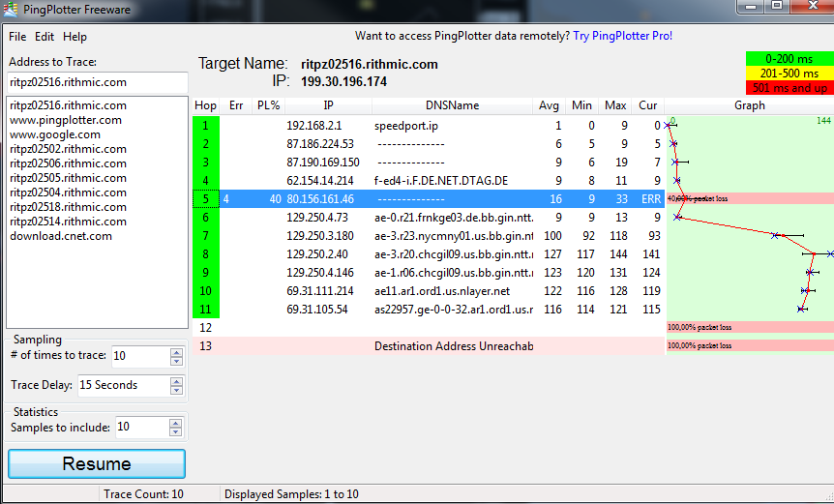
Task: Select hop 7 IP 129.250.3.180
Action: click(320, 235)
